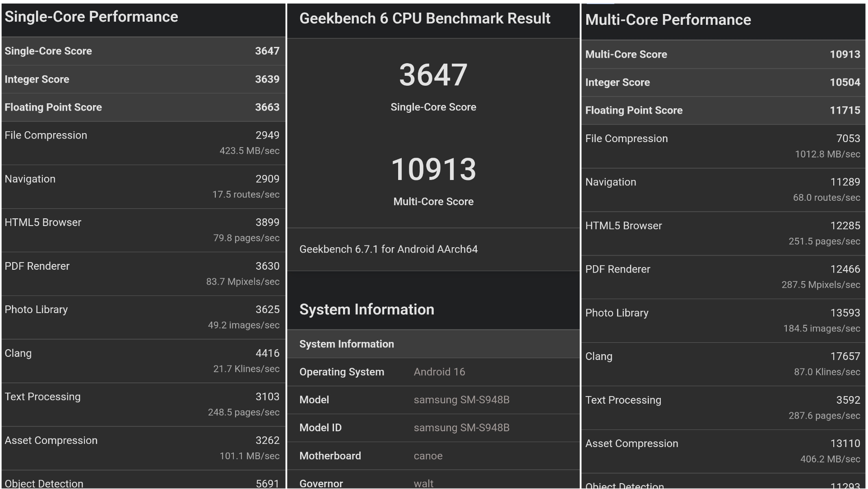The width and height of the screenshot is (868, 489).
Task: Select the "Geekbench 6.7.1 for Android AArch64" version text
Action: click(x=389, y=249)
